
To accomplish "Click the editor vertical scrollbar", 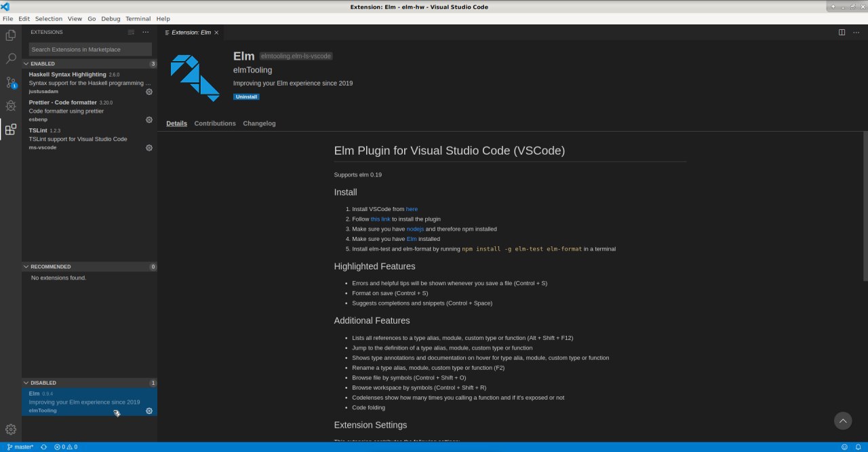I will (x=865, y=207).
